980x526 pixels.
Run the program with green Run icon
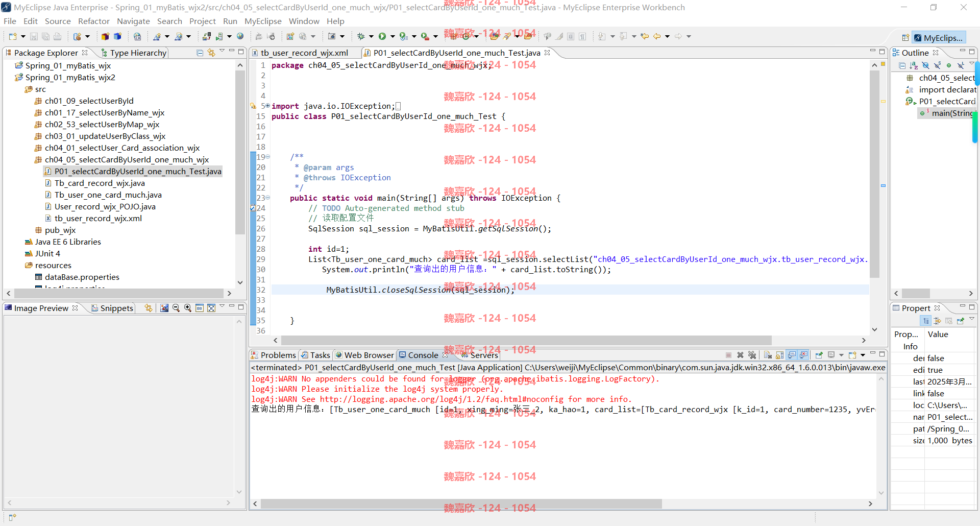pos(382,36)
